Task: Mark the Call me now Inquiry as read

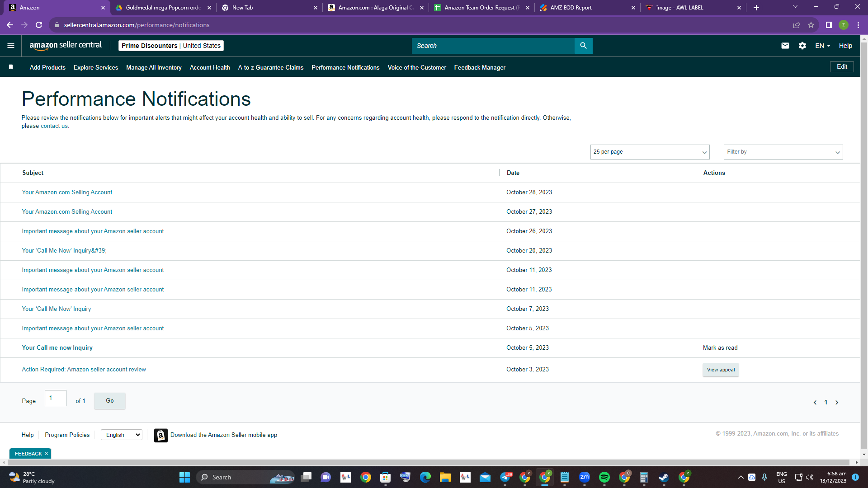Action: [x=720, y=348]
